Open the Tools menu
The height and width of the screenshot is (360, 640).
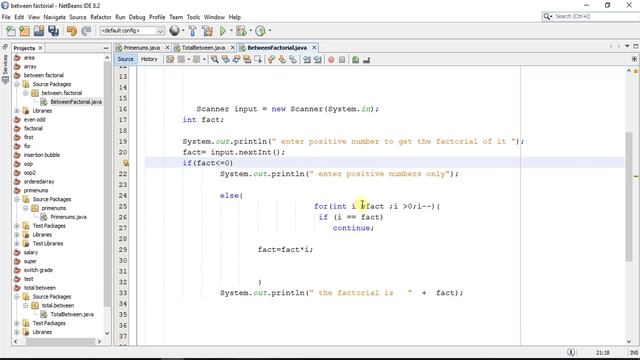(193, 17)
